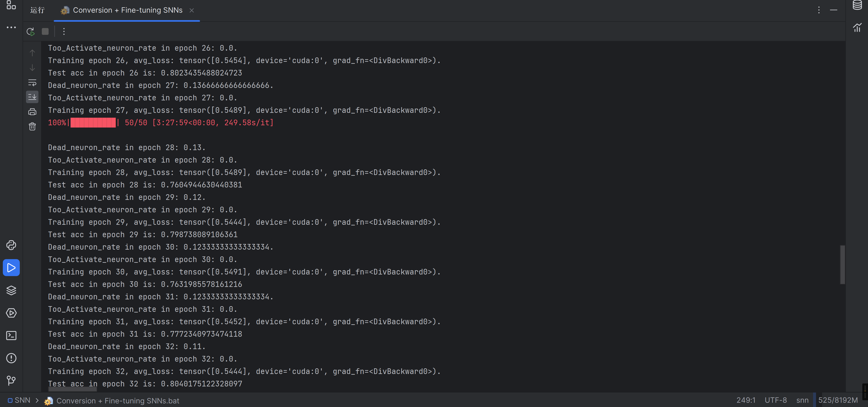Toggle soft-wrap in console output
The image size is (868, 407).
[x=32, y=82]
